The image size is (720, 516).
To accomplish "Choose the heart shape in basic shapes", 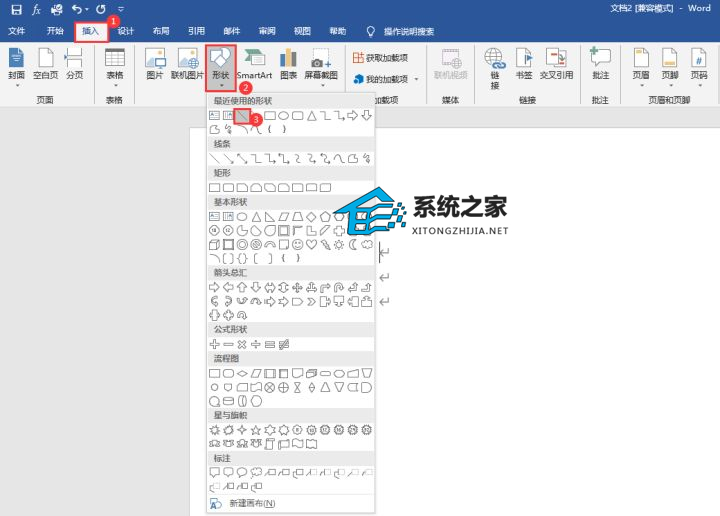I will point(312,244).
